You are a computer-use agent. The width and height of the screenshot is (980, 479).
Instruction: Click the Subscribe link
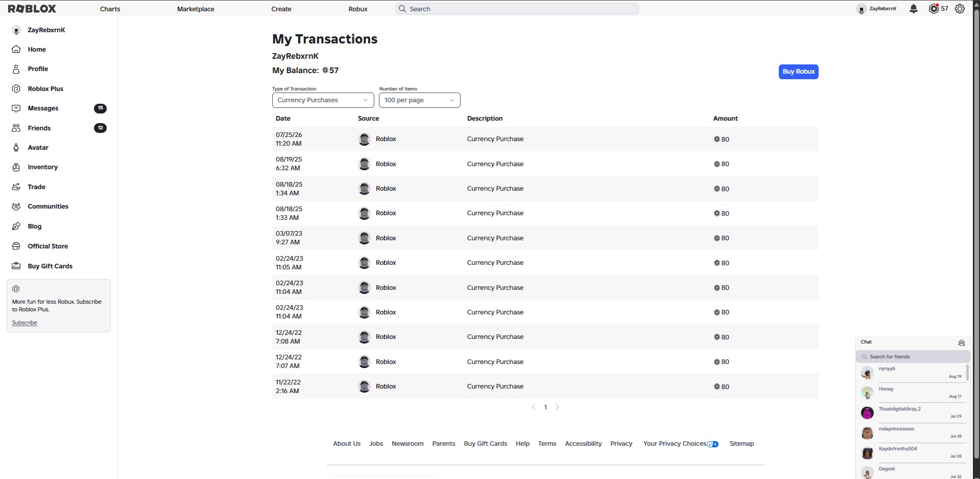click(25, 323)
